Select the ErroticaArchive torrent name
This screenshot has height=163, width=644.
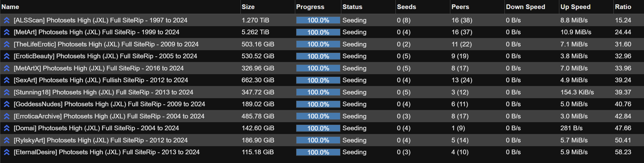[x=109, y=116]
